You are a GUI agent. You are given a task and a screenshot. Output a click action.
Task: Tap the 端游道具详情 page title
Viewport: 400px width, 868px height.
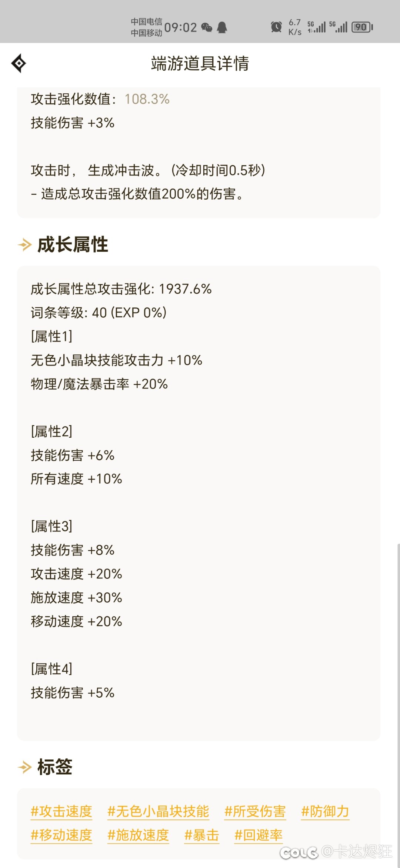click(200, 63)
